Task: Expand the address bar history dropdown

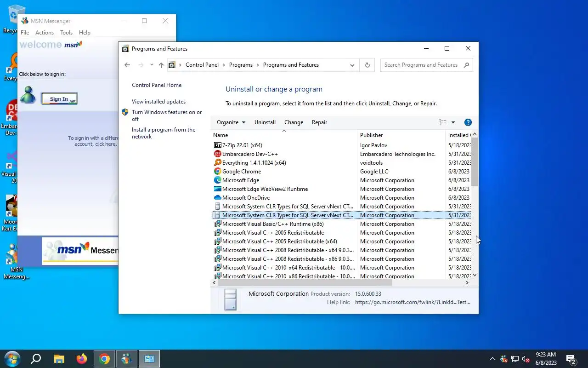Action: pos(352,65)
